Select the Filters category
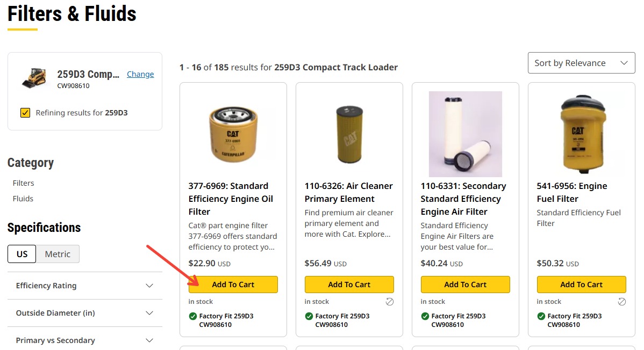 [x=24, y=183]
